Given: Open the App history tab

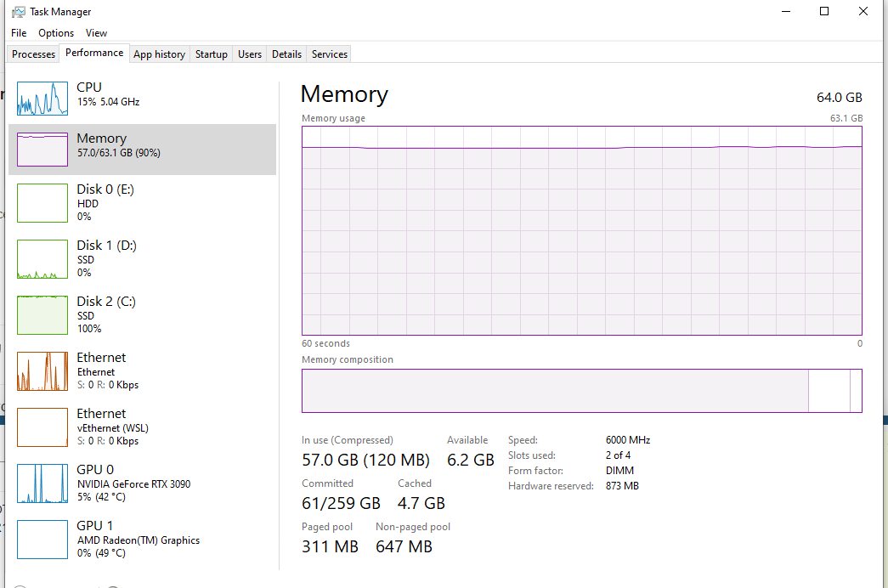Looking at the screenshot, I should coord(159,54).
